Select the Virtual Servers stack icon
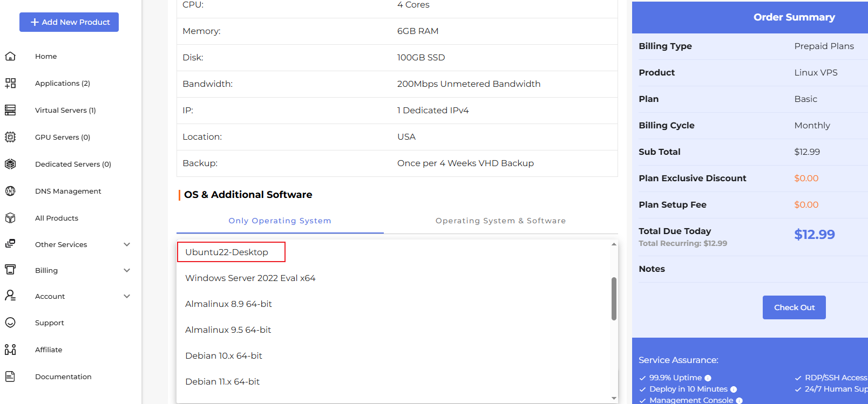Image resolution: width=868 pixels, height=404 pixels. click(10, 110)
